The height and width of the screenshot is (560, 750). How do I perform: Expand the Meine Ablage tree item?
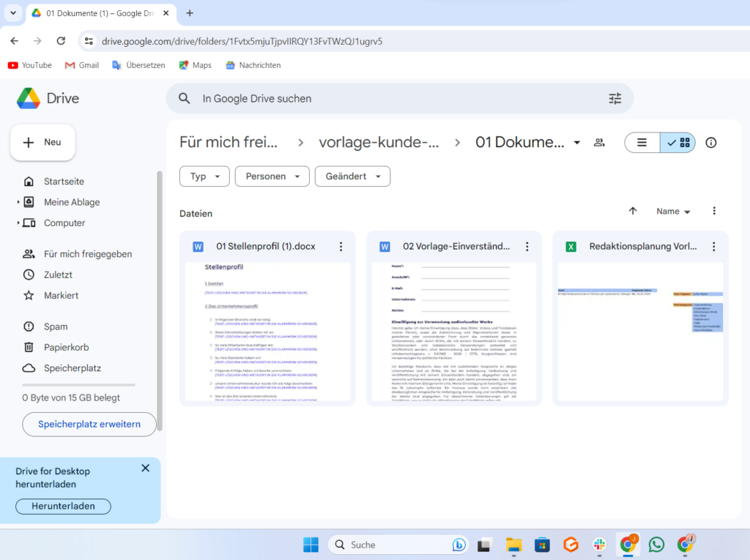(x=18, y=202)
